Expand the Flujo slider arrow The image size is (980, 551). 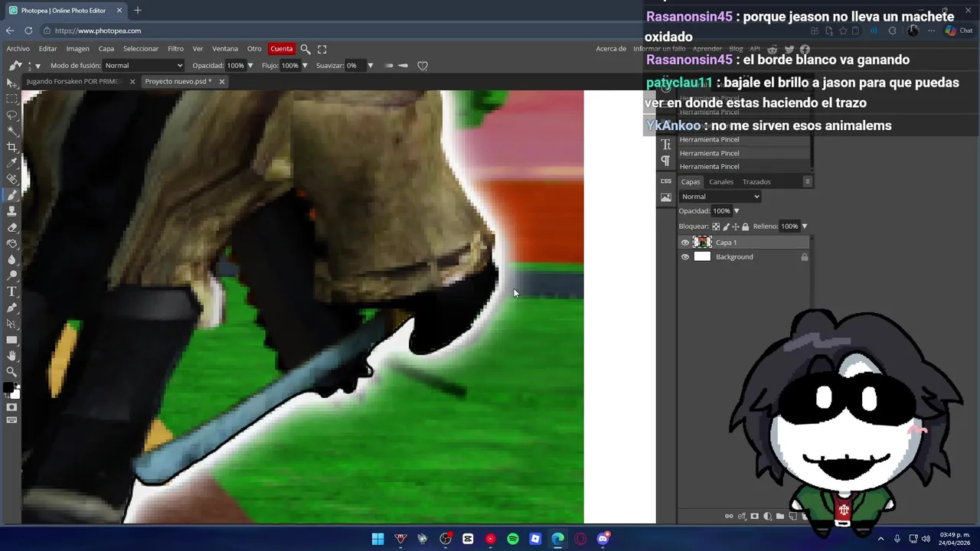tap(304, 66)
